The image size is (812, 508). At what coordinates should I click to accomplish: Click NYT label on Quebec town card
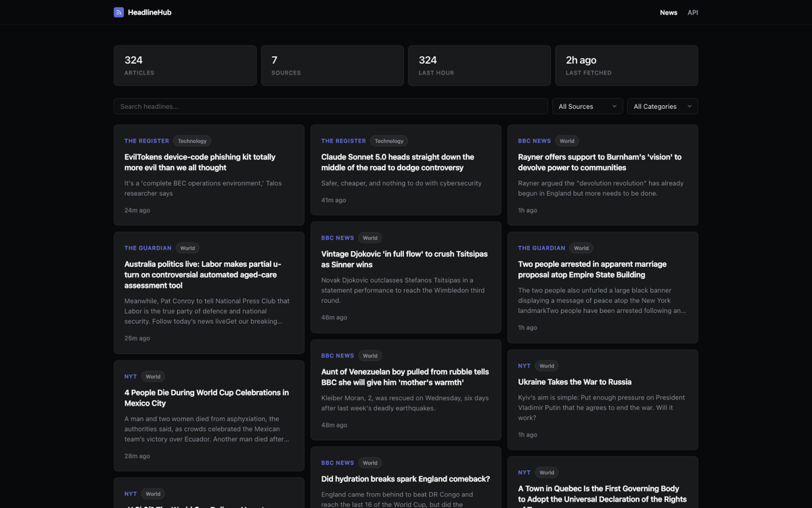click(524, 473)
